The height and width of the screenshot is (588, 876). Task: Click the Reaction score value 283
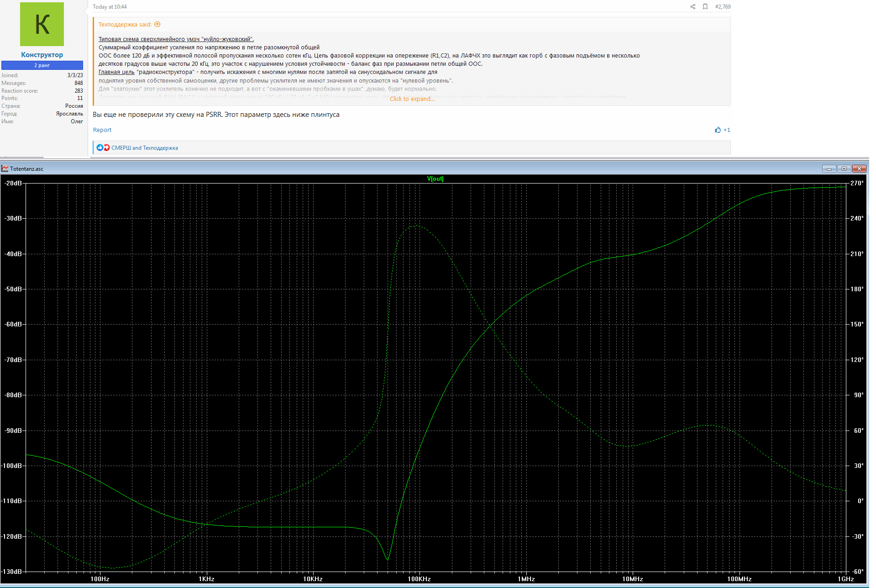point(79,91)
